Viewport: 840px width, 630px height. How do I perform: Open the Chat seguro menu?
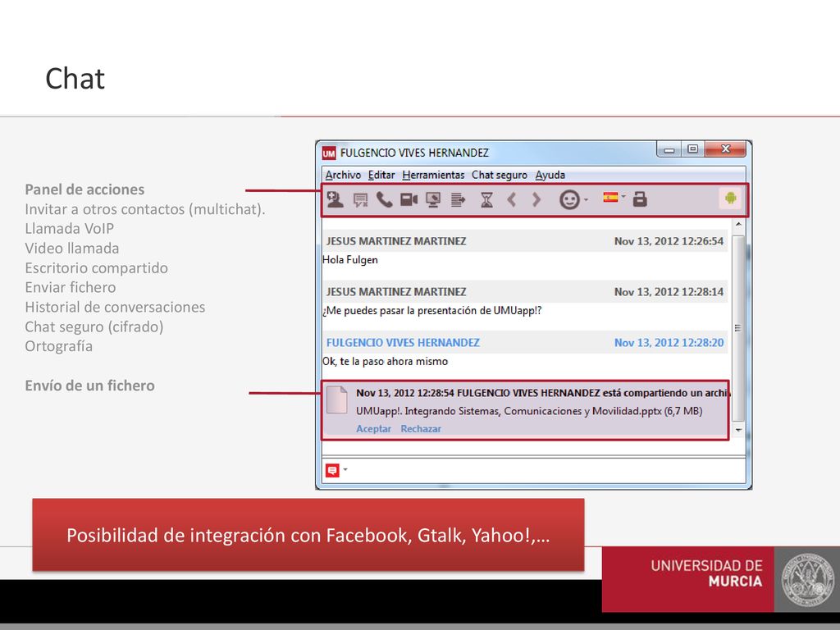click(500, 176)
